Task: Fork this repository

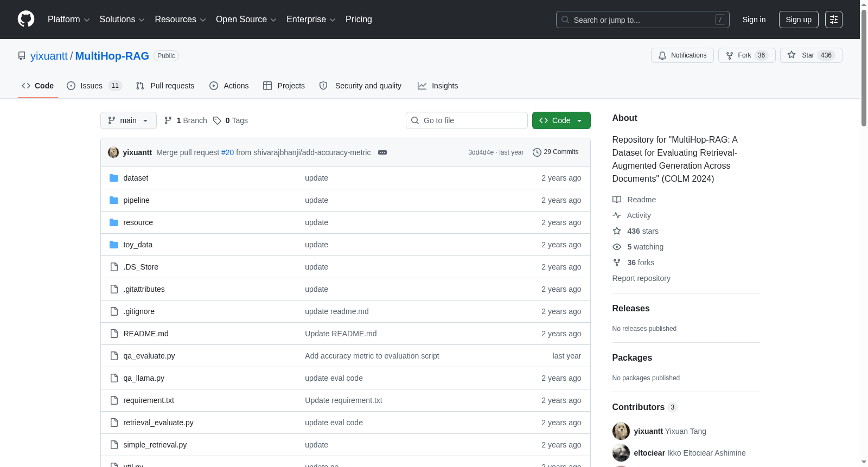Action: [x=747, y=55]
